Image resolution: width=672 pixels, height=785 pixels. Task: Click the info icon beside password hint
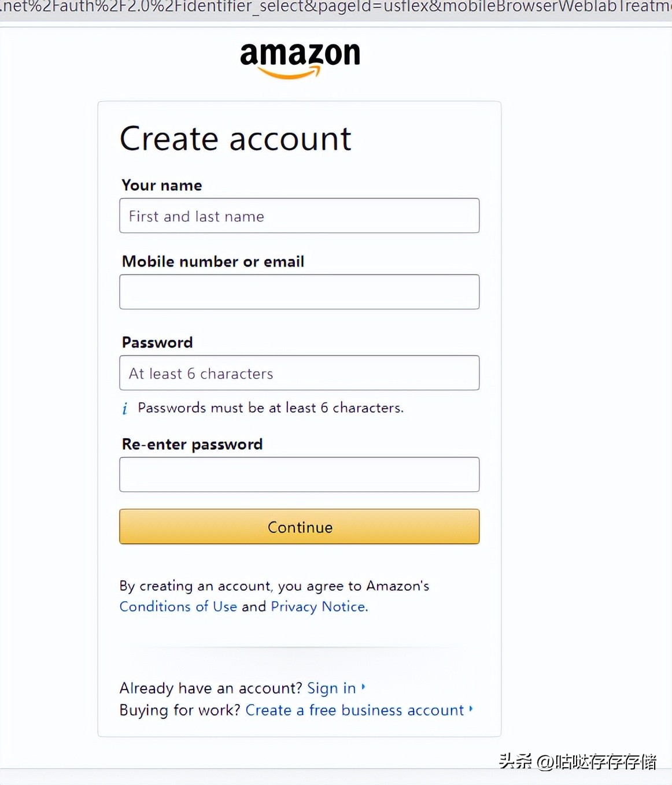pyautogui.click(x=125, y=409)
